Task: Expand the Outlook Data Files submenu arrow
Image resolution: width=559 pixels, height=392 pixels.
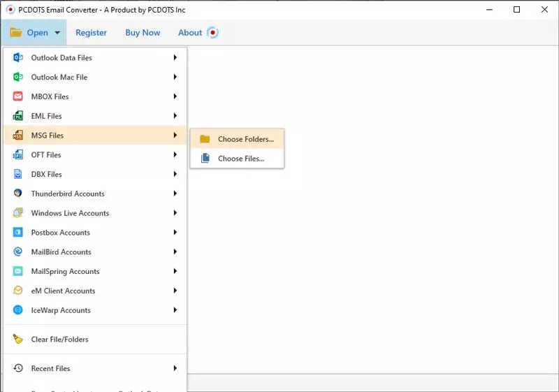Action: click(175, 57)
